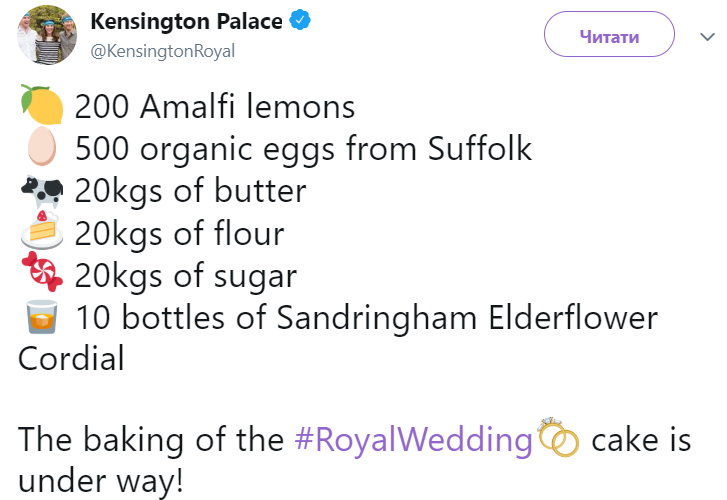727x500 pixels.
Task: Click the '20kgs of sugar' text line
Action: coord(186,276)
